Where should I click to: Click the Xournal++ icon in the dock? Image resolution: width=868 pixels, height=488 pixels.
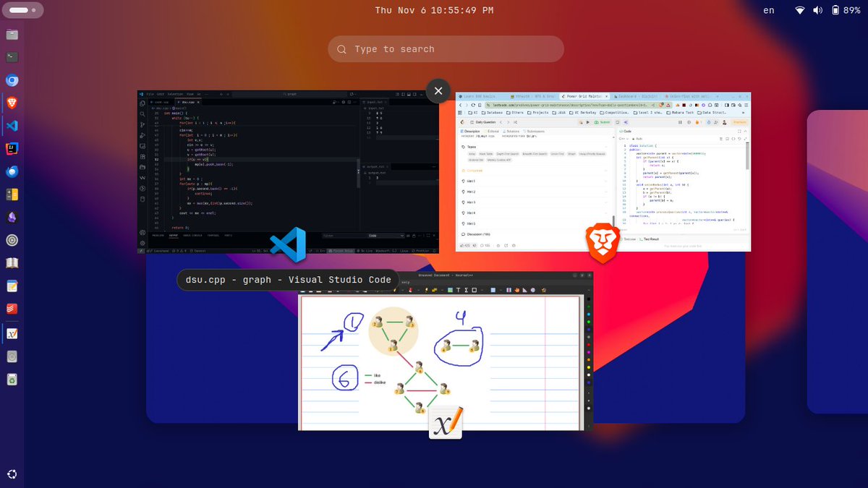(12, 333)
